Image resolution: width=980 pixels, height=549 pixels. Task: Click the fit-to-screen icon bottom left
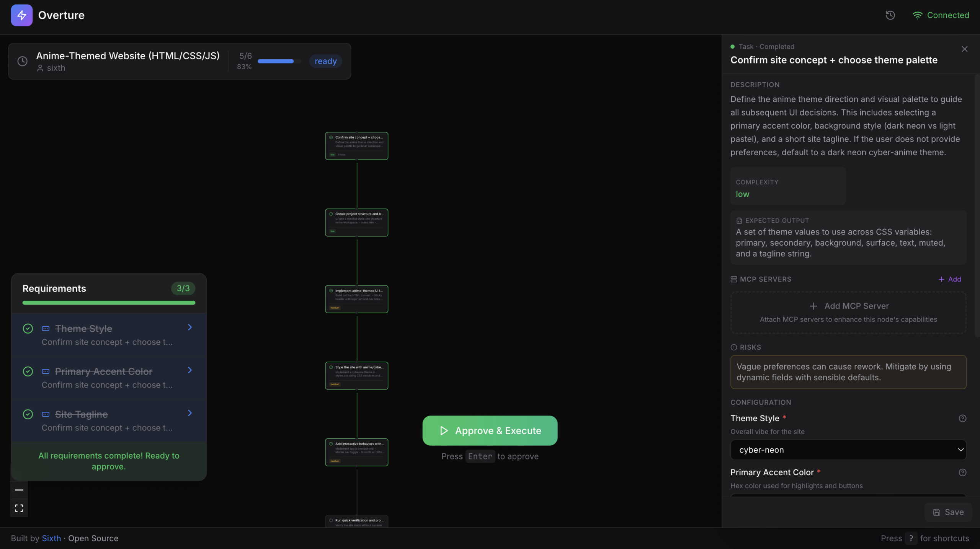click(19, 508)
